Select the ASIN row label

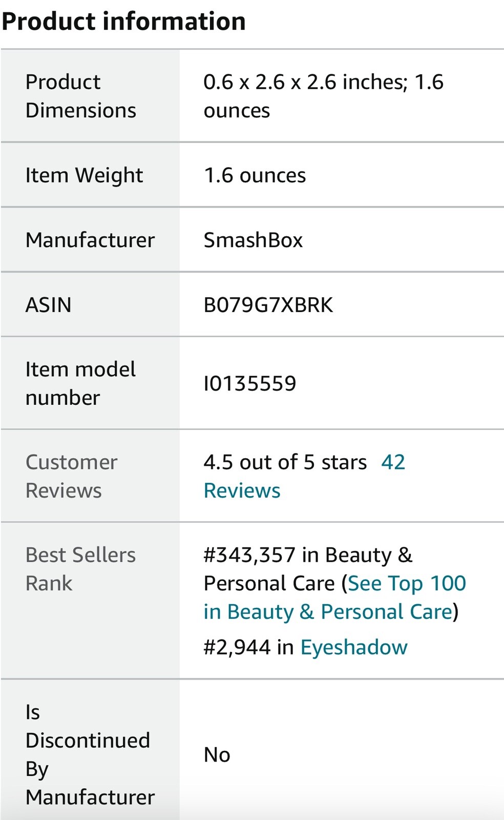(48, 305)
